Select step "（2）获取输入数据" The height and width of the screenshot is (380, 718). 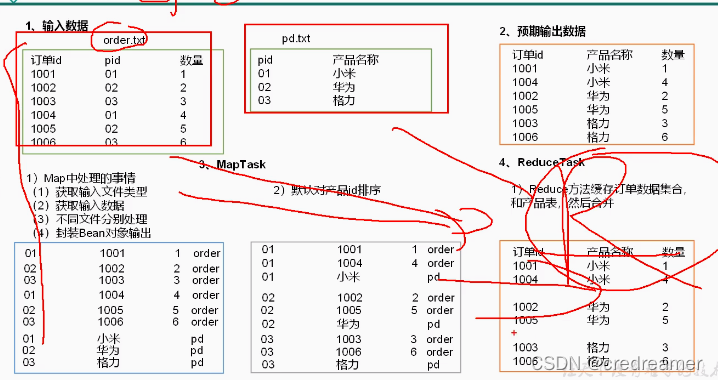click(x=78, y=205)
